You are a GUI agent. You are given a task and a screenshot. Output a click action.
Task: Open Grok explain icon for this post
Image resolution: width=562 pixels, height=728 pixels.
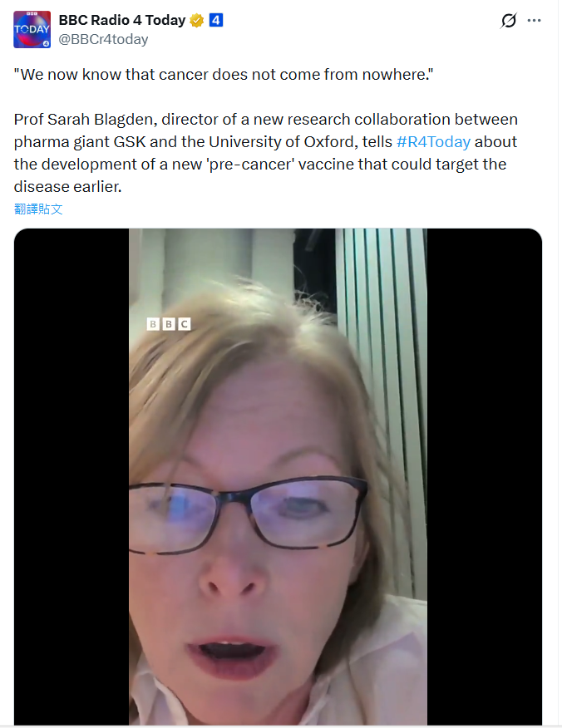click(x=509, y=21)
